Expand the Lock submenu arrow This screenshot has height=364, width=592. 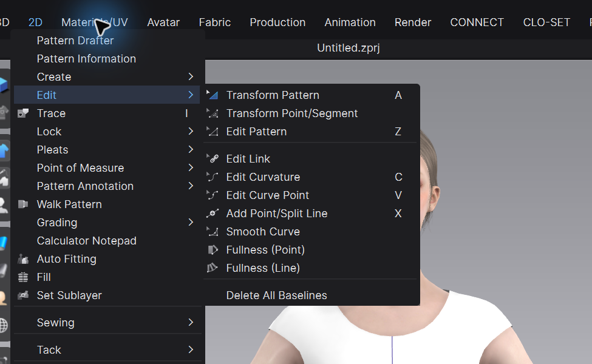point(191,131)
